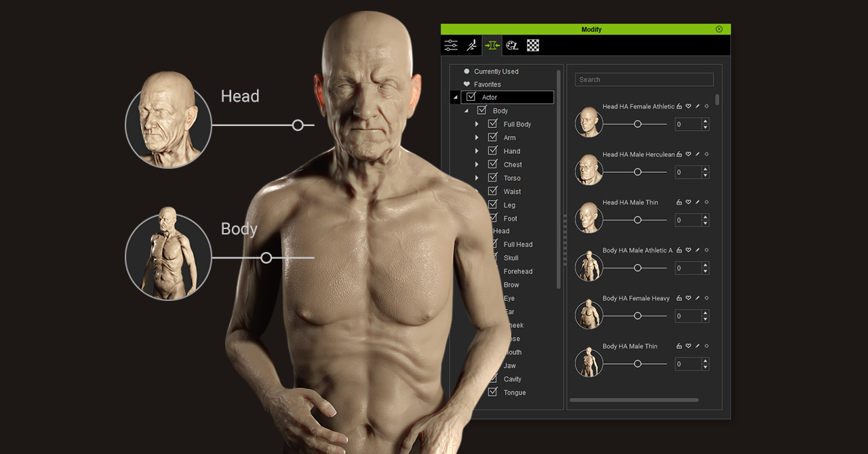Click the Material palette tab icon
This screenshot has width=868, height=454.
tap(513, 45)
